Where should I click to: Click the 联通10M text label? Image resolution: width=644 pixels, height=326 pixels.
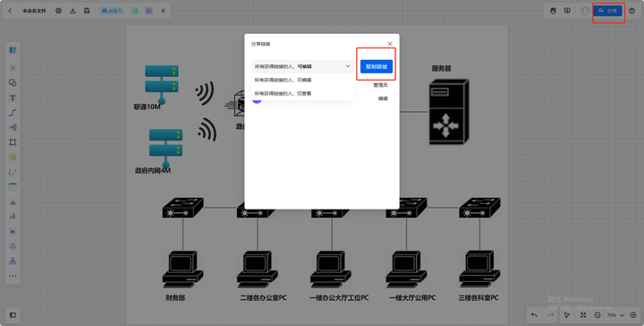coord(147,107)
